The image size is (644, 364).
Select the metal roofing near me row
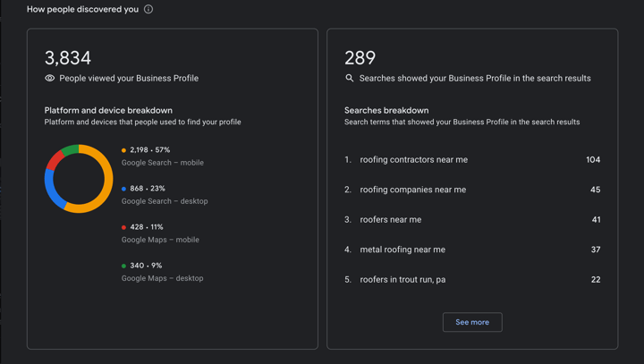(x=402, y=250)
